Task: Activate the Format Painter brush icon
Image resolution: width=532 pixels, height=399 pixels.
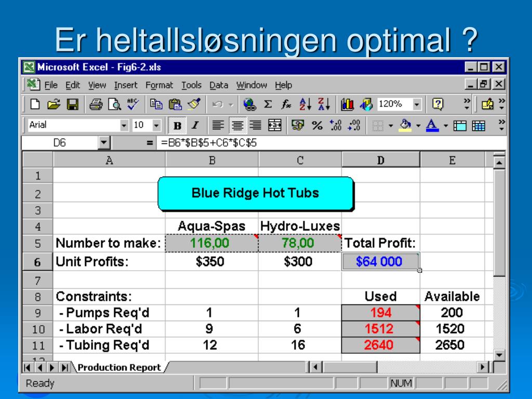Action: click(194, 104)
